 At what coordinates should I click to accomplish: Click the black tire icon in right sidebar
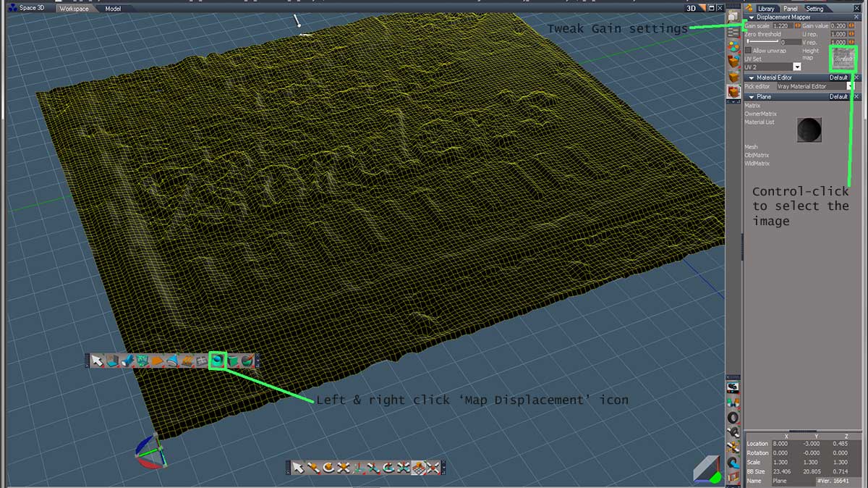pos(733,418)
